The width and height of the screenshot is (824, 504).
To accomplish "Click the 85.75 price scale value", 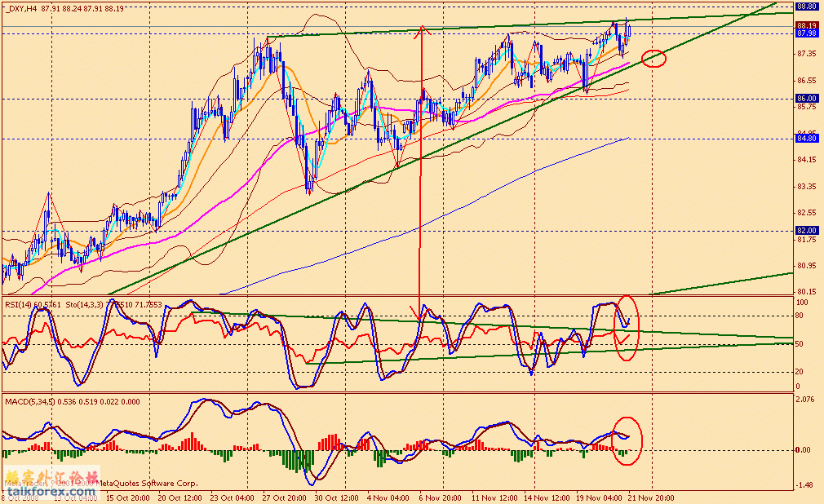I will [x=807, y=107].
